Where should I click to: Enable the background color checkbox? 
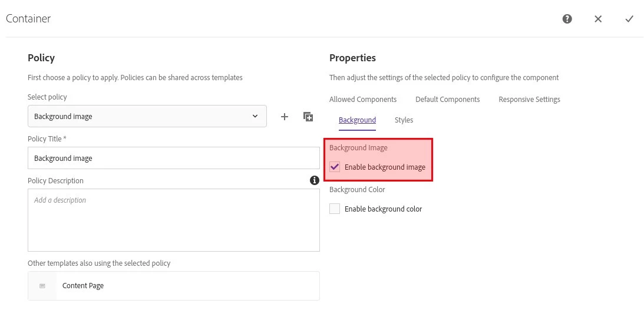335,209
